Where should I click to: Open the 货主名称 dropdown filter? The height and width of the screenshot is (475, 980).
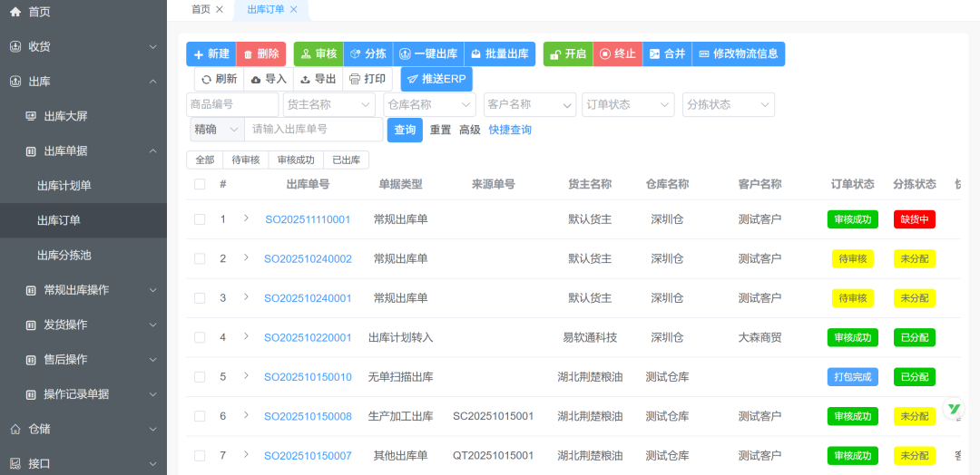click(x=328, y=105)
